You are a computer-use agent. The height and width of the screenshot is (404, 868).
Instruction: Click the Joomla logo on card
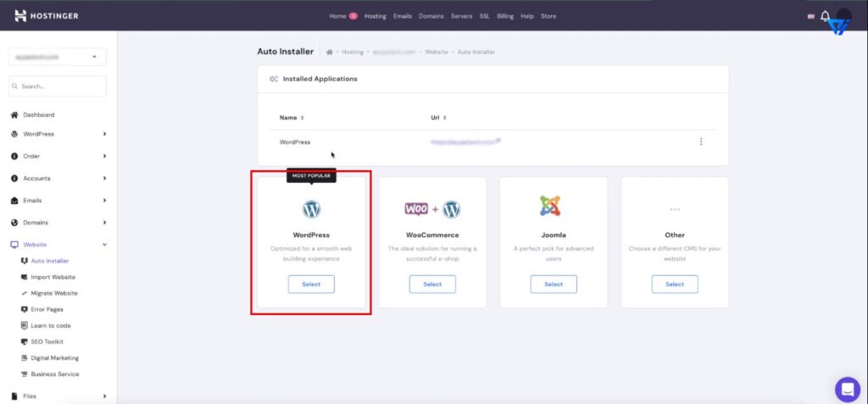point(550,206)
